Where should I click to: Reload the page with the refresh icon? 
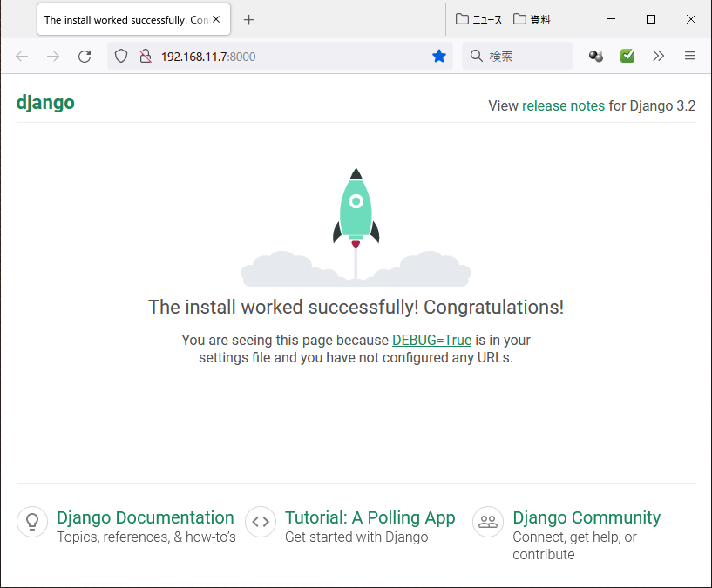click(85, 57)
